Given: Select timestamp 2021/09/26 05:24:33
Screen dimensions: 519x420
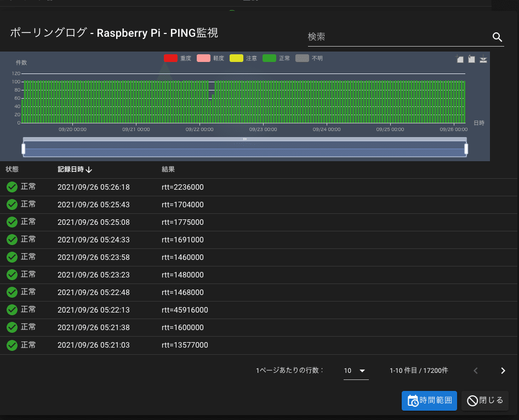Looking at the screenshot, I should click(94, 240).
